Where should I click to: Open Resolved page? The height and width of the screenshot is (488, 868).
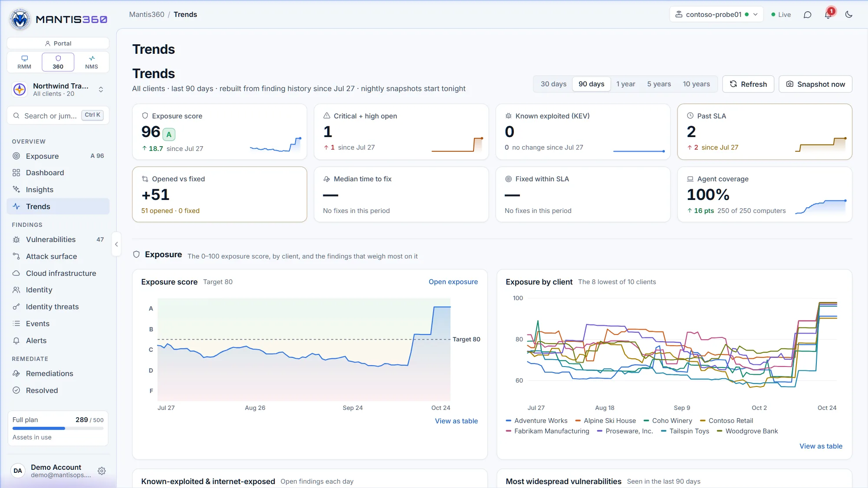tap(58, 390)
